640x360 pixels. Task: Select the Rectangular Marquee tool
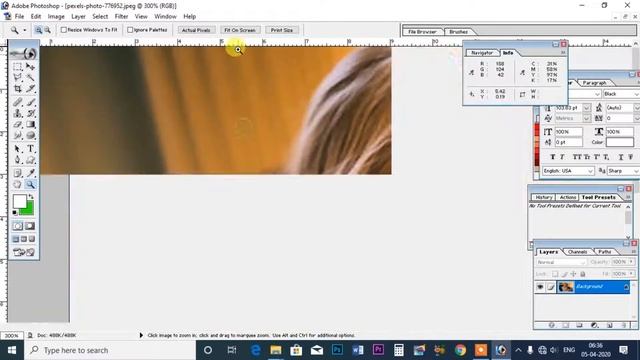coord(18,66)
